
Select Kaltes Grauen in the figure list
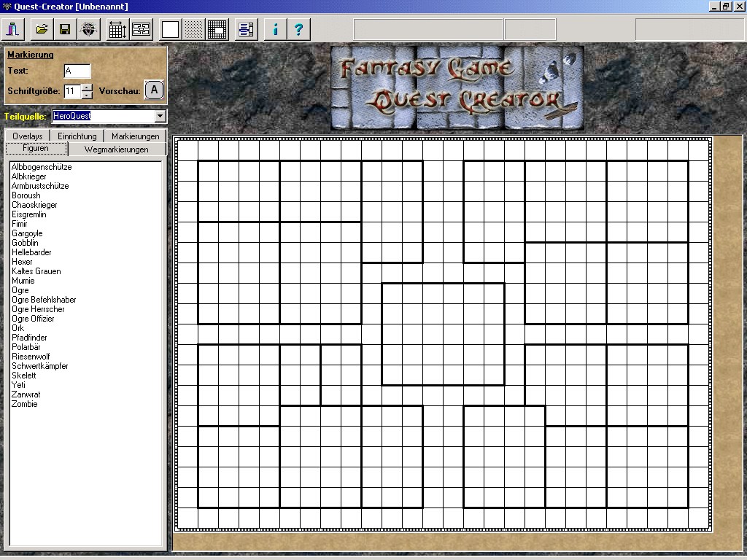pos(36,271)
